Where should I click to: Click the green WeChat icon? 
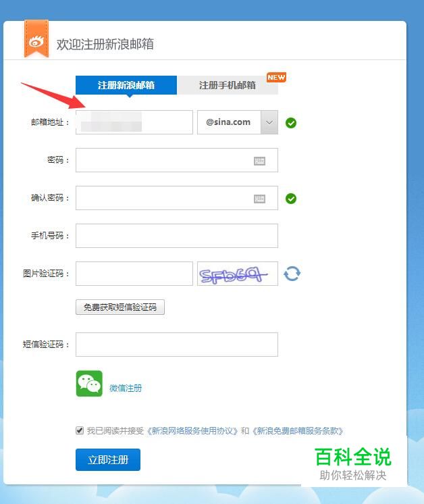click(89, 384)
